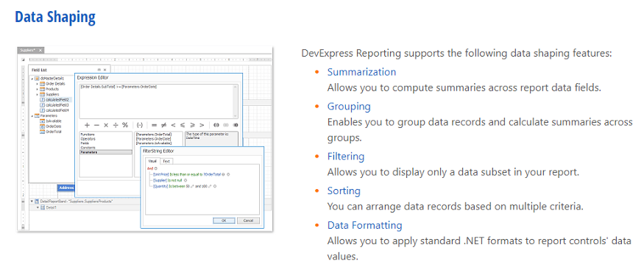Image resolution: width=644 pixels, height=278 pixels.
Task: Select the Visual tab in FilterString Editor
Action: tap(153, 161)
